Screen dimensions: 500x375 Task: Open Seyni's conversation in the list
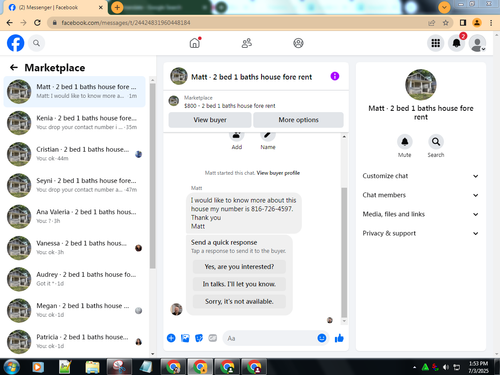pos(74,185)
